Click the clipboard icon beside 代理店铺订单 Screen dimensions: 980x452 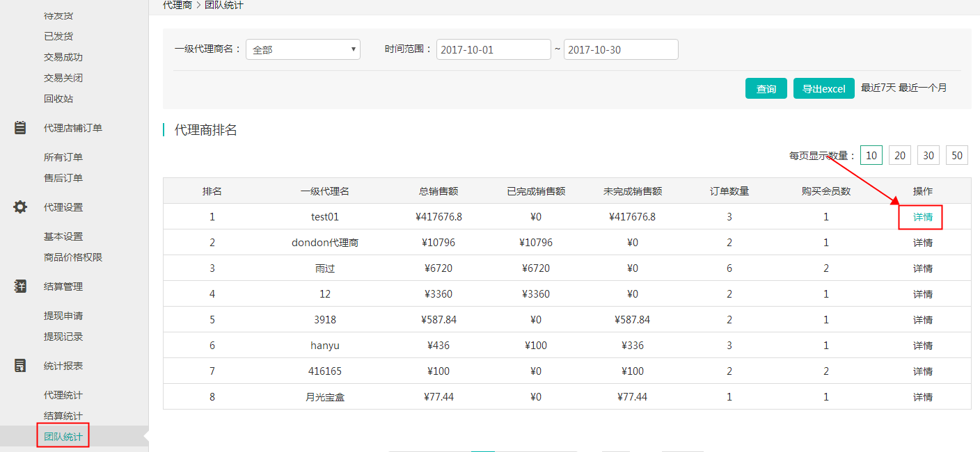point(20,128)
